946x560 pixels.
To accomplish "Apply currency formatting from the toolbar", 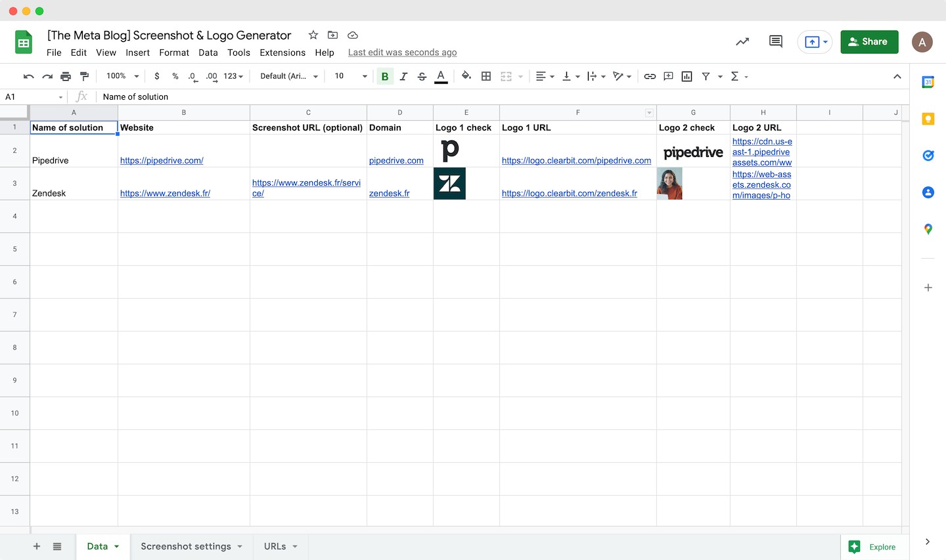I will [157, 76].
